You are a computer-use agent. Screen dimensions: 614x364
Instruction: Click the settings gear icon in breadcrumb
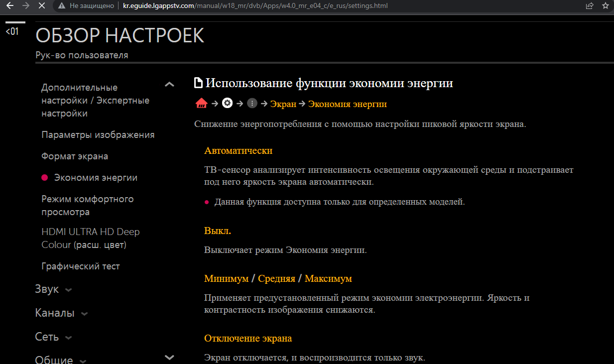[227, 104]
